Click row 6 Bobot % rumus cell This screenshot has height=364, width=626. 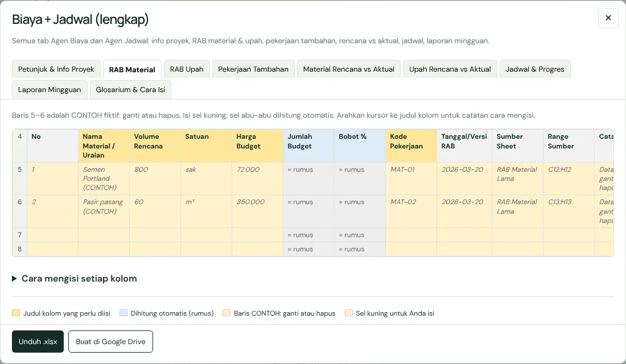coord(360,211)
